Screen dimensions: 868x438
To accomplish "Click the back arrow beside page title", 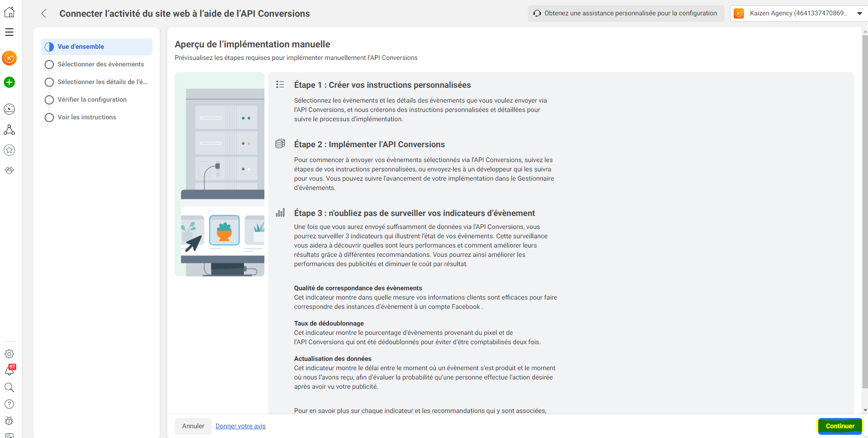I will pos(44,13).
